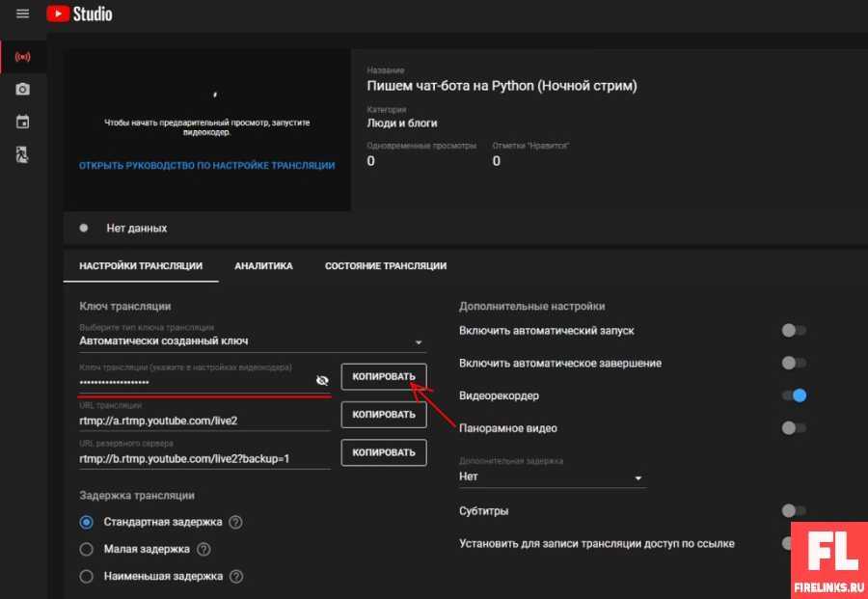This screenshot has width=868, height=599.
Task: Click the likes count 0
Action: (x=497, y=161)
